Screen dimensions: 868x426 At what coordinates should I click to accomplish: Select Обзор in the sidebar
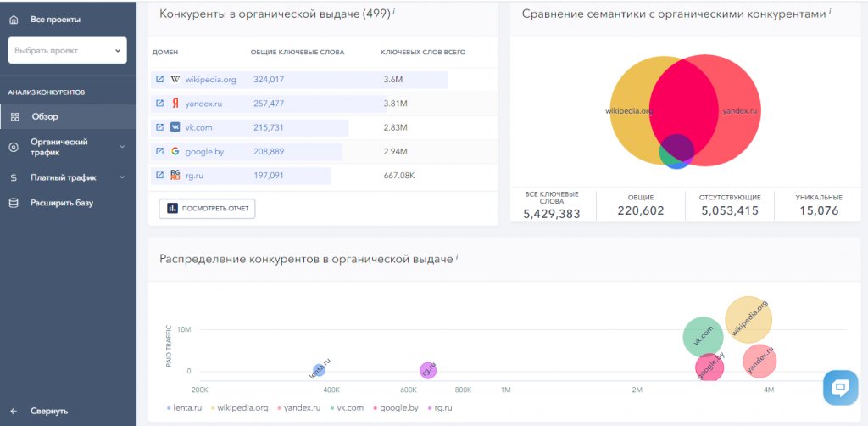pyautogui.click(x=68, y=117)
